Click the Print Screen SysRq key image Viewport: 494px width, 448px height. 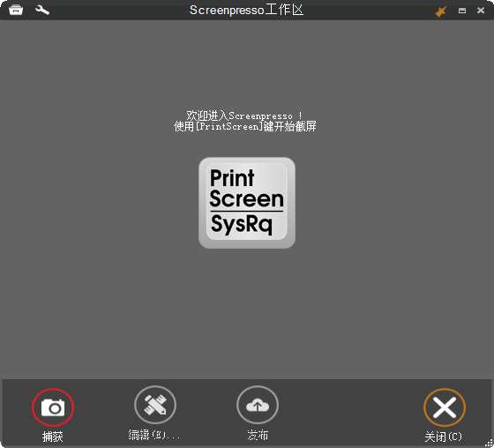coord(247,203)
